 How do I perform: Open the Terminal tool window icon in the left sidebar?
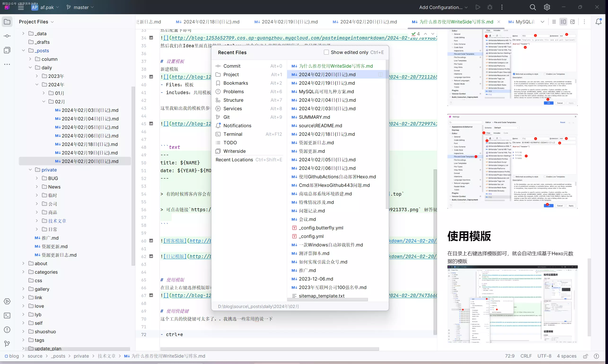click(7, 316)
